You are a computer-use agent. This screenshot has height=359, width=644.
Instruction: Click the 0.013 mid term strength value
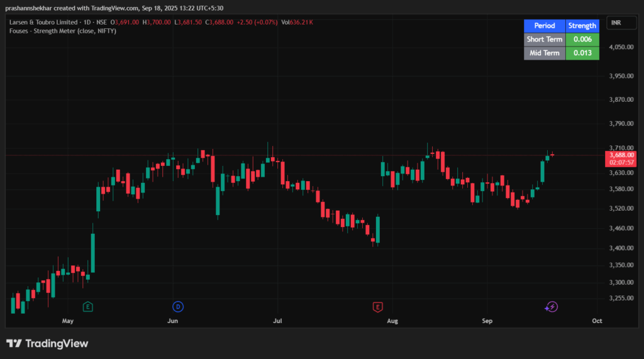[x=582, y=53]
